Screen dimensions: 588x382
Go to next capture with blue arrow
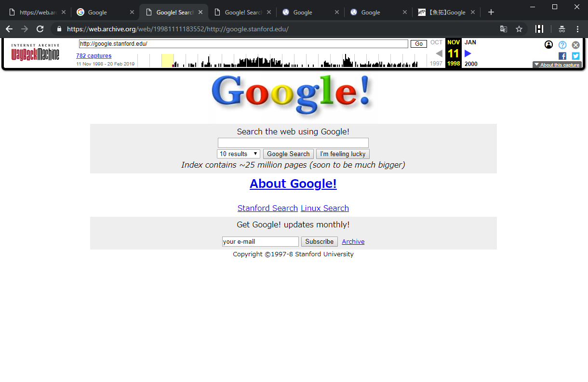(468, 53)
